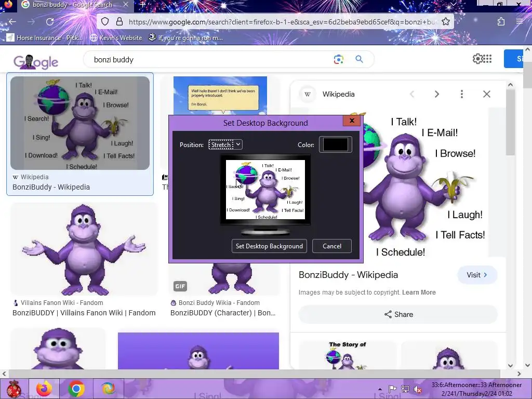The width and height of the screenshot is (532, 399).
Task: Reload the page with the refresh icon
Action: [50, 22]
